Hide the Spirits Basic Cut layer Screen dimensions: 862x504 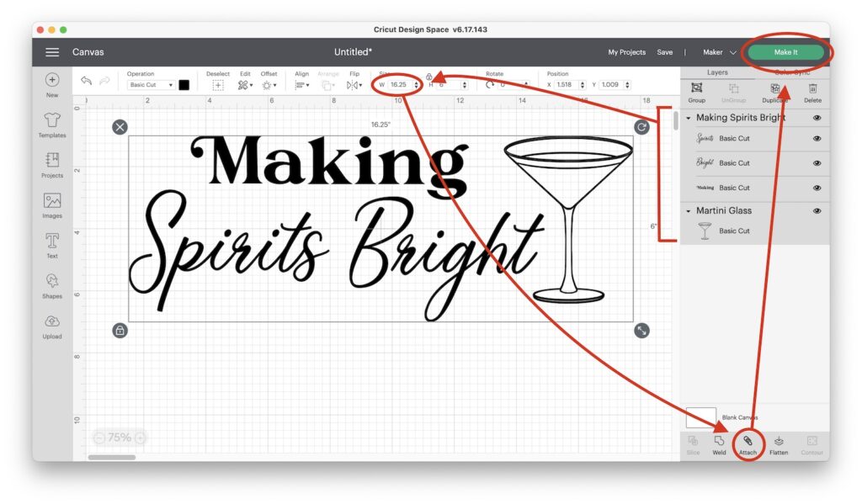(x=817, y=139)
